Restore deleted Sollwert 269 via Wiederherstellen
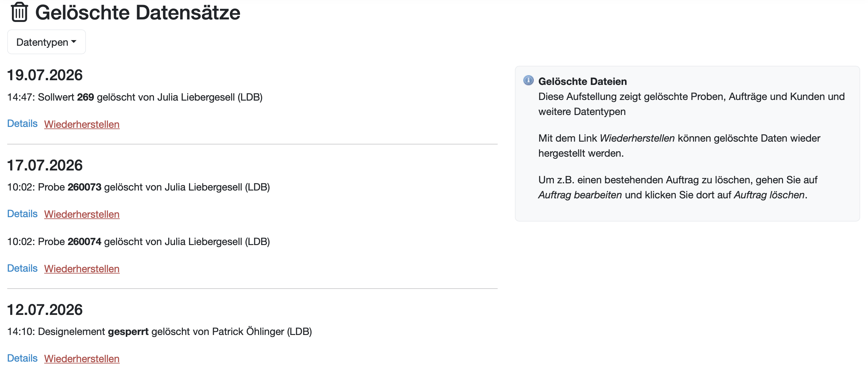The width and height of the screenshot is (868, 371). 82,124
